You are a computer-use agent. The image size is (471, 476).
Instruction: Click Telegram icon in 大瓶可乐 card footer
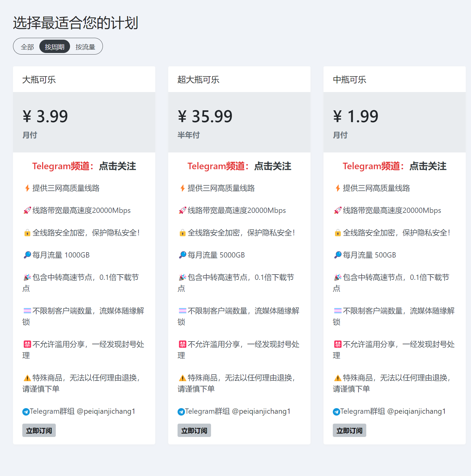[x=26, y=412]
